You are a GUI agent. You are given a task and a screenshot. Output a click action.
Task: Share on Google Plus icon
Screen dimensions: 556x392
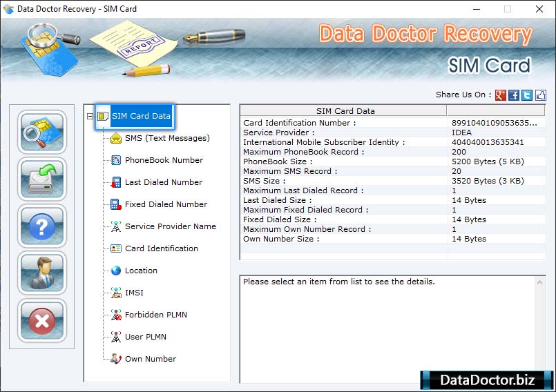coord(501,95)
